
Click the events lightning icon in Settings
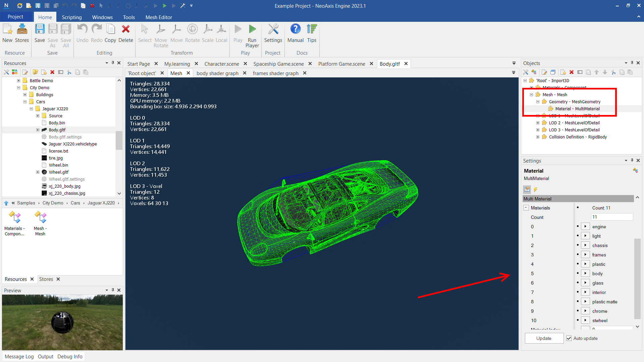(x=535, y=190)
